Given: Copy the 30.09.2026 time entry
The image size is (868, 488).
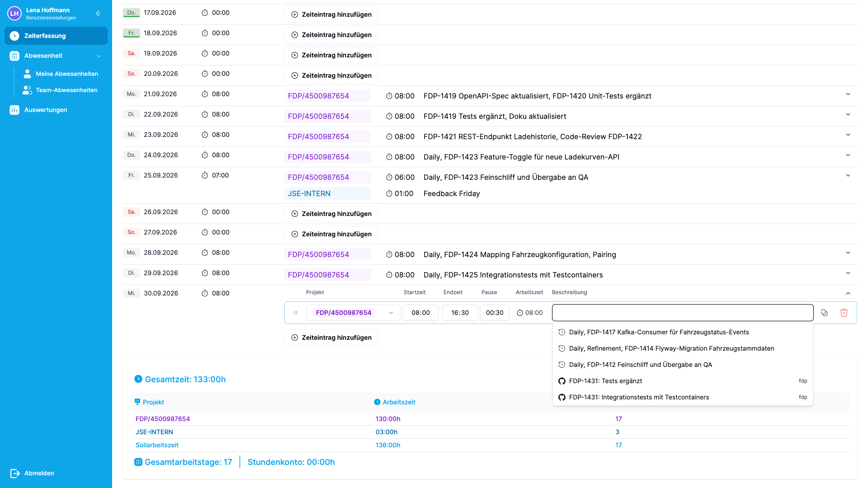Looking at the screenshot, I should (824, 313).
